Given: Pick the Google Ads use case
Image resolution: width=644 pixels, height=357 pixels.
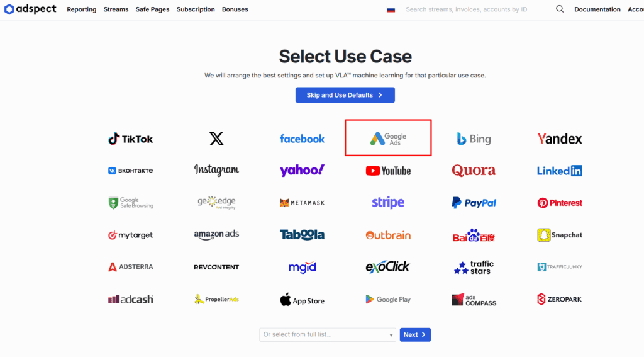Looking at the screenshot, I should 388,139.
